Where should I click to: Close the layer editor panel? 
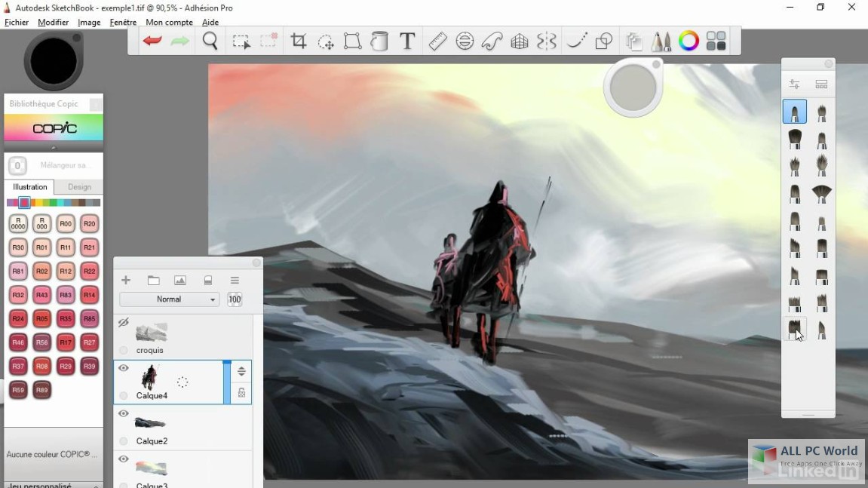tap(256, 262)
